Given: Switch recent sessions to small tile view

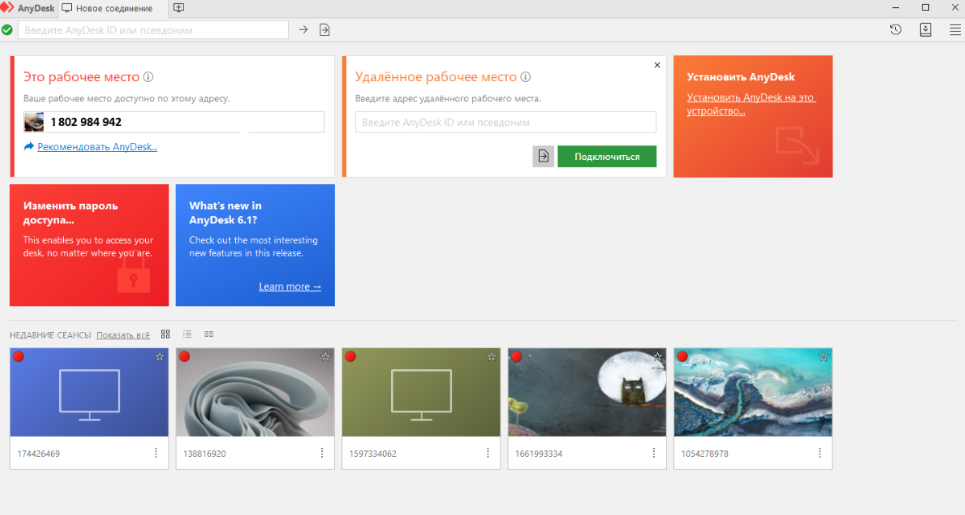Looking at the screenshot, I should (x=209, y=334).
